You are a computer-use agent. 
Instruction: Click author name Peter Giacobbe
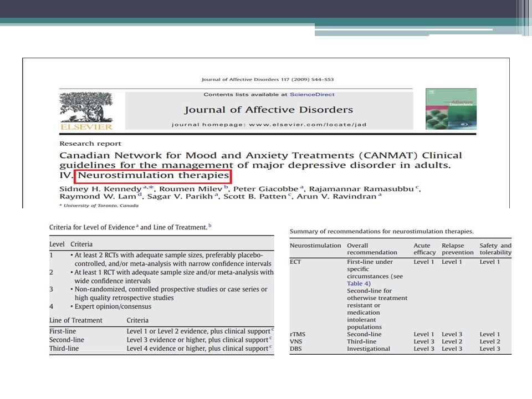(265, 189)
